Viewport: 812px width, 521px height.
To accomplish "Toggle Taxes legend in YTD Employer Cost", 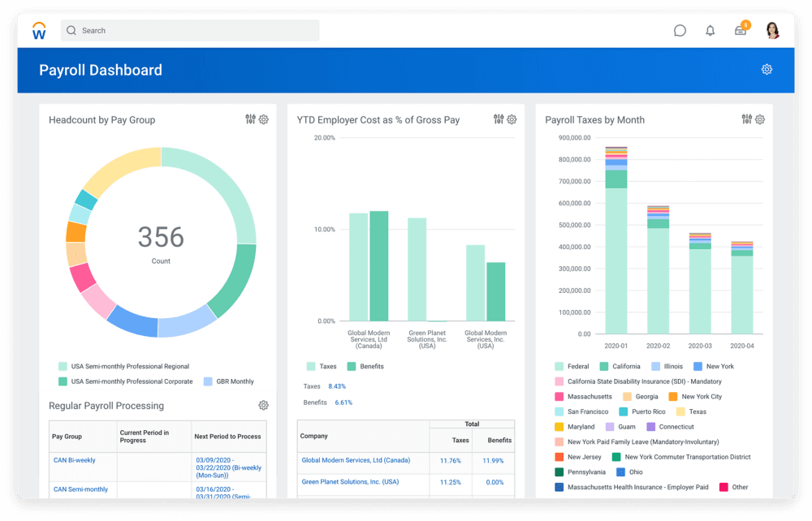I will coord(311,366).
